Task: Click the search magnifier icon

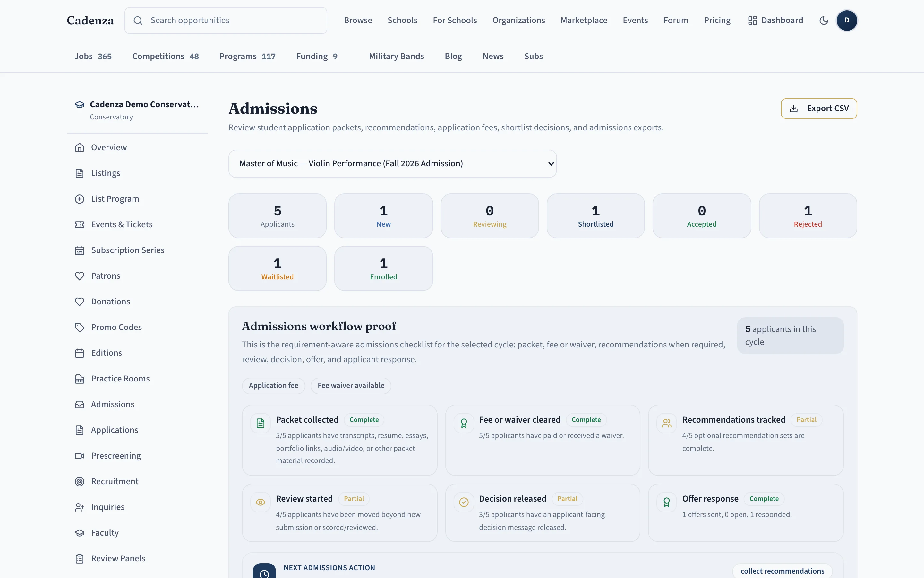Action: (x=138, y=21)
